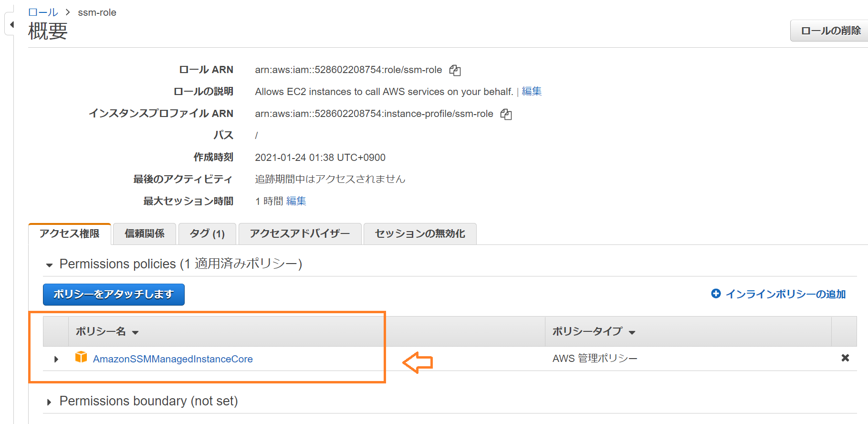The image size is (868, 424).
Task: Sort by ポリシータイプ column
Action: (594, 331)
